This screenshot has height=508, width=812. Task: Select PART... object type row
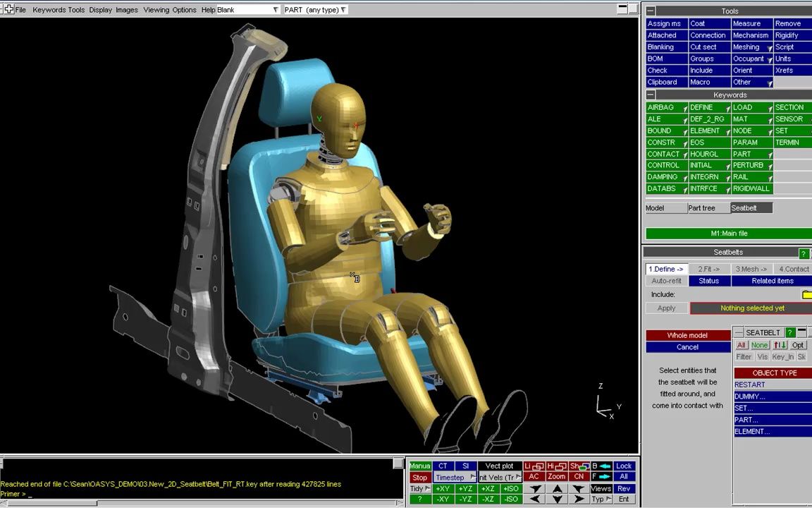coord(773,420)
